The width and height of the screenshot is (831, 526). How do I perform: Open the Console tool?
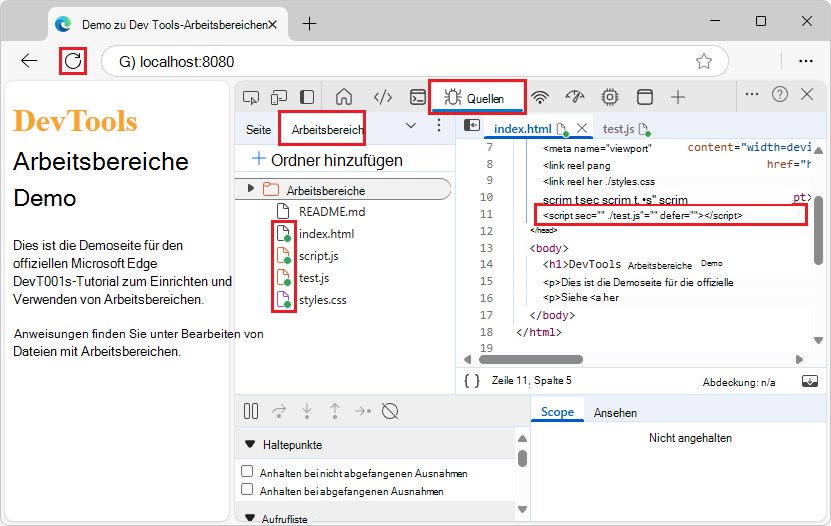(418, 97)
